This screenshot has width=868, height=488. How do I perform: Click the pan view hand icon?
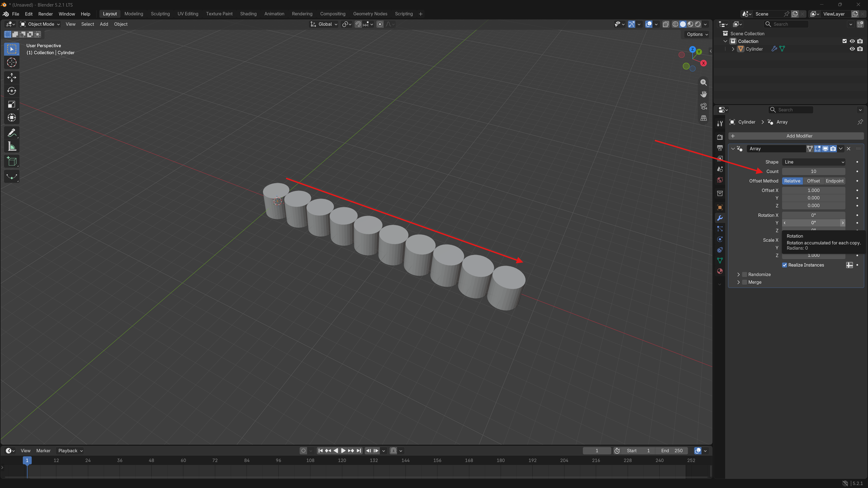pyautogui.click(x=704, y=94)
